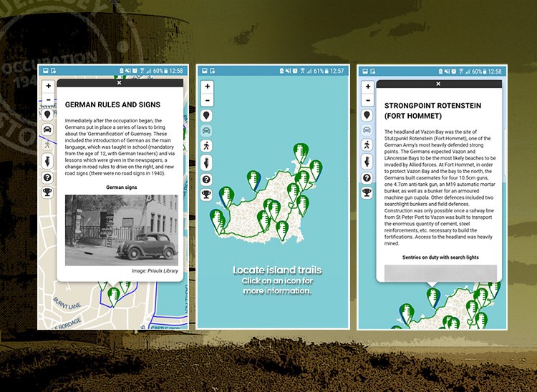
Task: Select walking mode on right phone
Action: (x=367, y=145)
